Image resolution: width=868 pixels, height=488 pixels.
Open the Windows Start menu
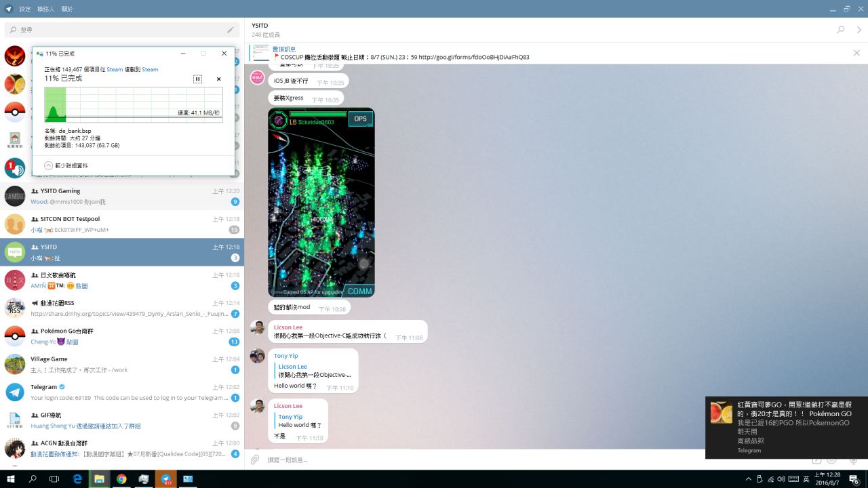(x=10, y=479)
